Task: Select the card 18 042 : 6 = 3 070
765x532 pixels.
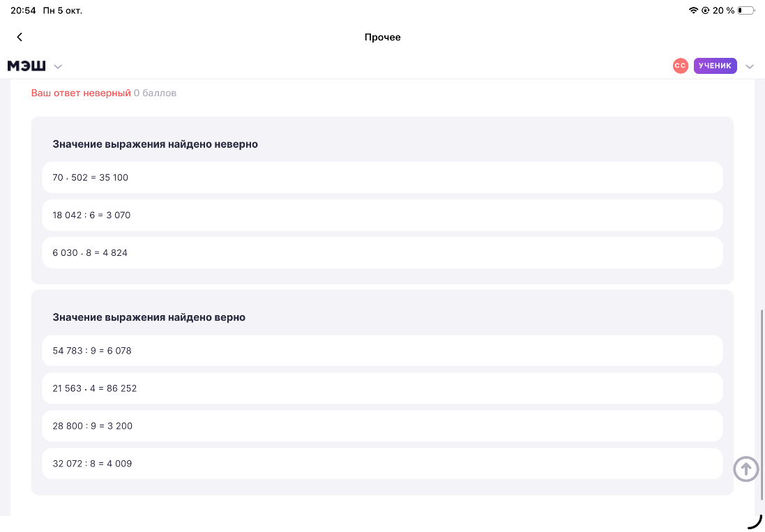Action: click(x=382, y=215)
